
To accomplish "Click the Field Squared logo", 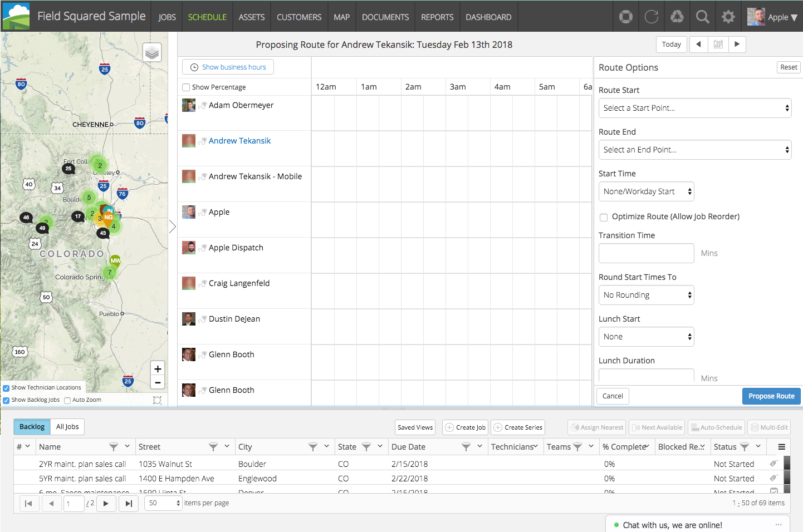I will click(x=16, y=16).
